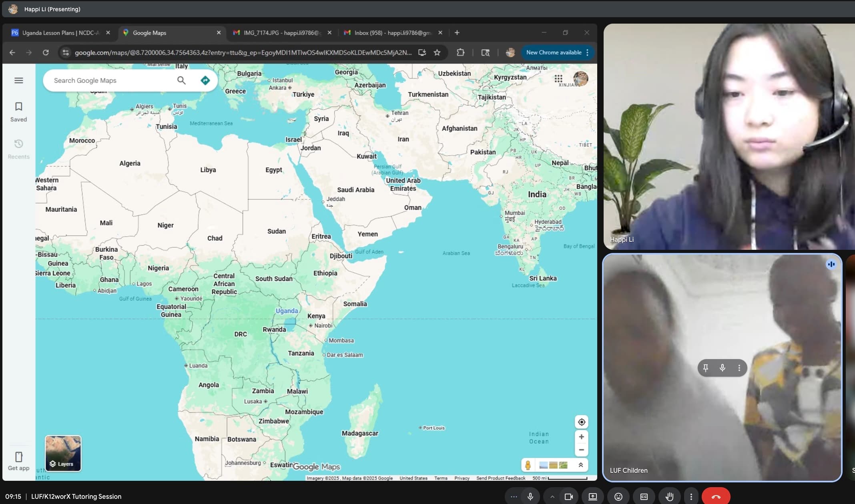Zoom out on the map

click(581, 450)
